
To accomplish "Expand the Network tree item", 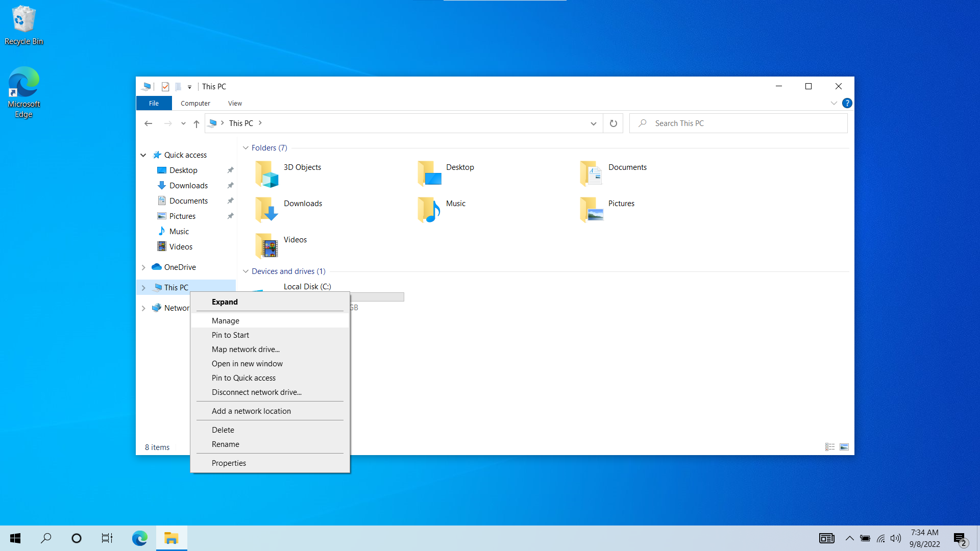I will (x=143, y=308).
